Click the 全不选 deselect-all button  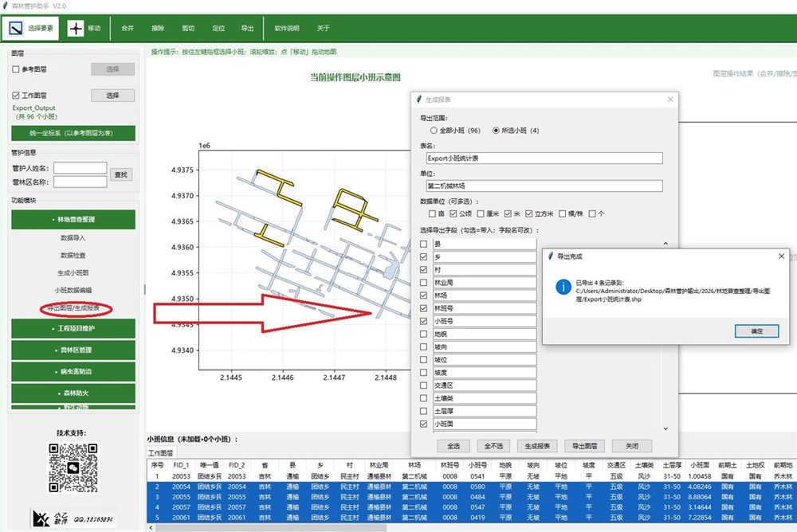click(x=493, y=446)
